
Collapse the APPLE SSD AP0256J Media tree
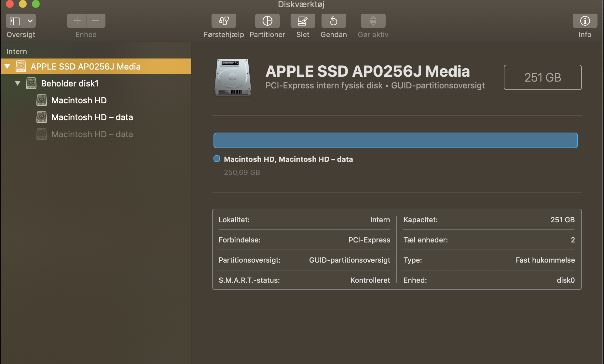pyautogui.click(x=7, y=67)
